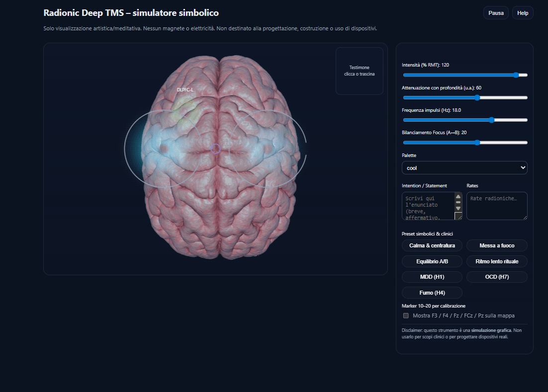548x392 pixels.
Task: Activate the Ritmo lento rituale preset
Action: click(496, 261)
